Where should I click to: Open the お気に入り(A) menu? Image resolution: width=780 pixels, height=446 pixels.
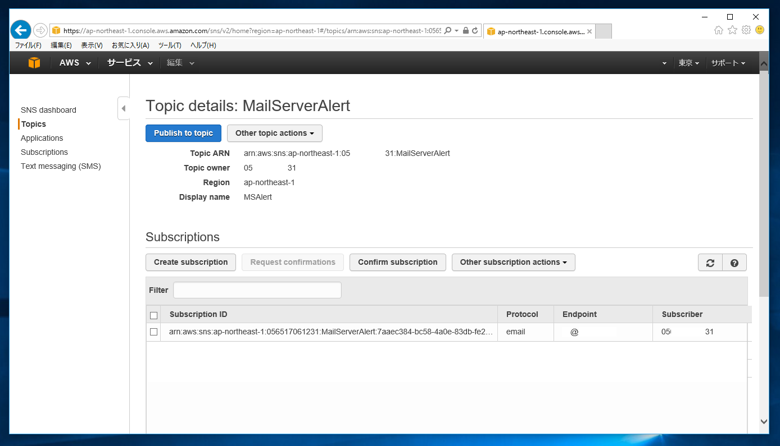coord(130,45)
